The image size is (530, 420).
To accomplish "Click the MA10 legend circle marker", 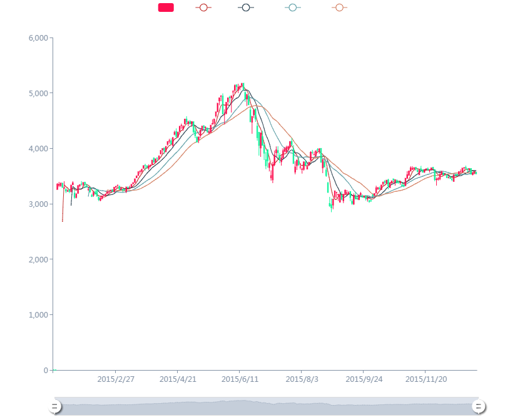I will [246, 7].
